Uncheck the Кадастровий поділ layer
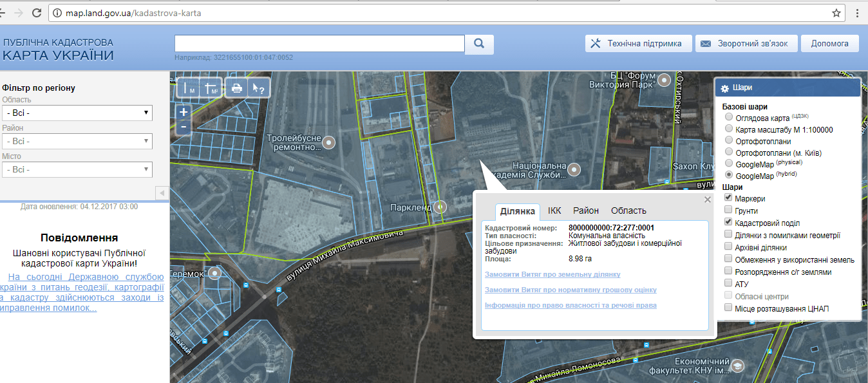The height and width of the screenshot is (383, 868). pos(728,223)
